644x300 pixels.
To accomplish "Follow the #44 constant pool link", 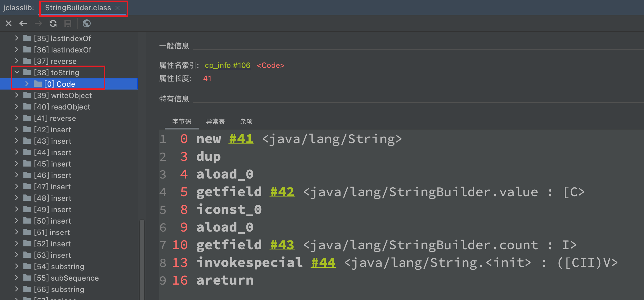I will (323, 263).
